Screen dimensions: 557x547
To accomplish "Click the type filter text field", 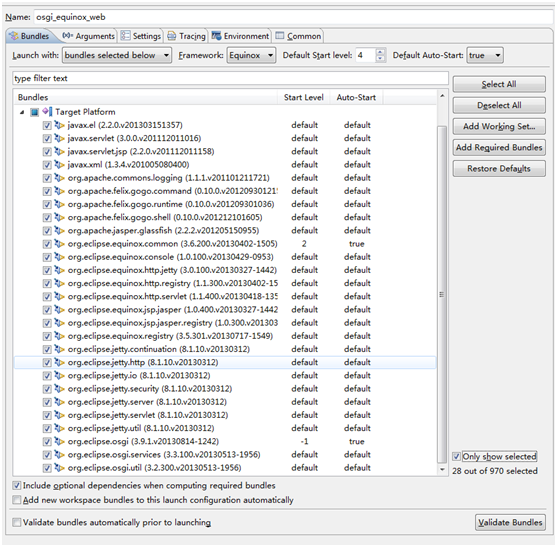I will tap(230, 78).
